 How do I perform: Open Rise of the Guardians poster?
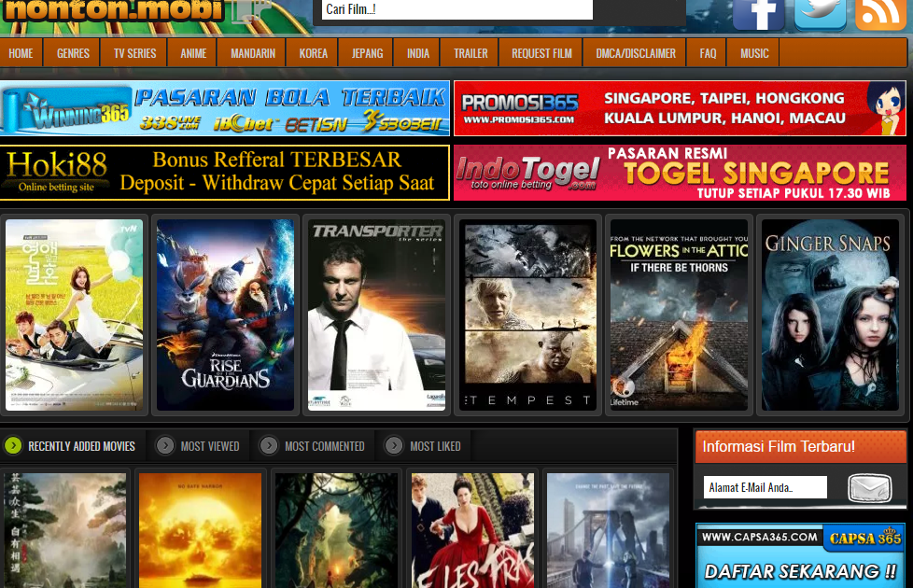(x=225, y=315)
